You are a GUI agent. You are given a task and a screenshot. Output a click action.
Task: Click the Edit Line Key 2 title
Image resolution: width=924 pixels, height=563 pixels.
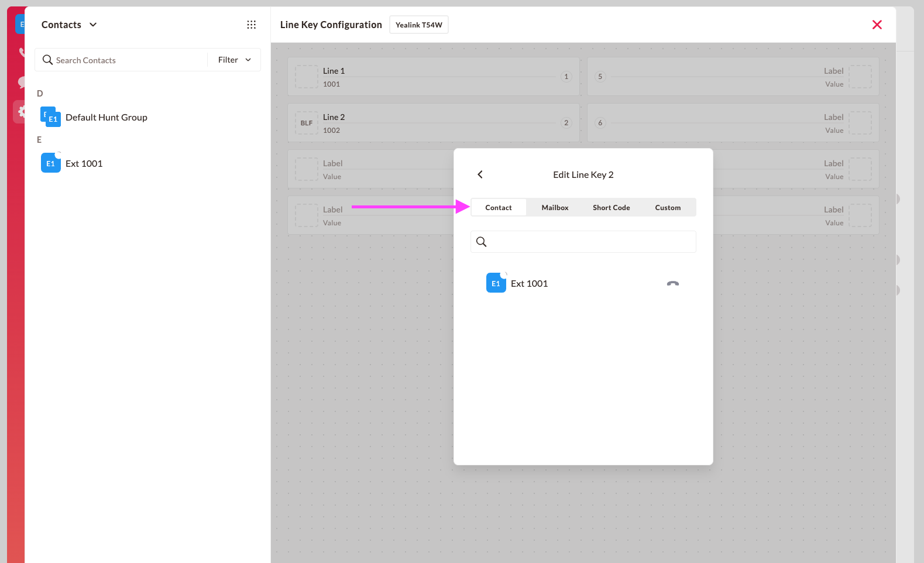point(583,174)
